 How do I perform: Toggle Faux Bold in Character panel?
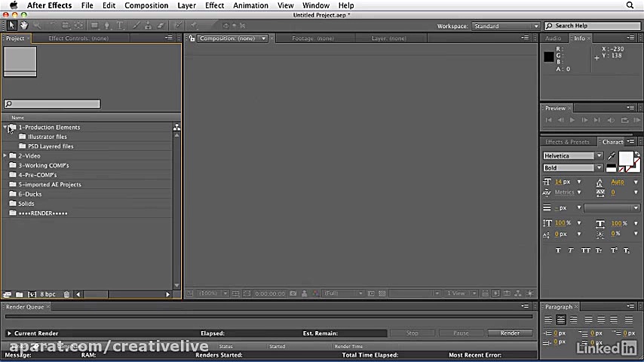click(558, 250)
